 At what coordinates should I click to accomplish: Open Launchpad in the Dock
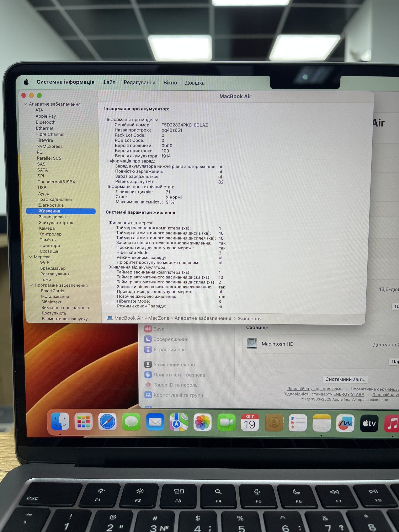[84, 422]
